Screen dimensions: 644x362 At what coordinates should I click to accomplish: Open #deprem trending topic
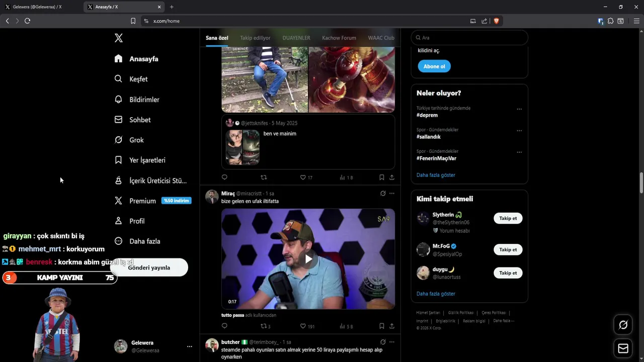tap(427, 115)
